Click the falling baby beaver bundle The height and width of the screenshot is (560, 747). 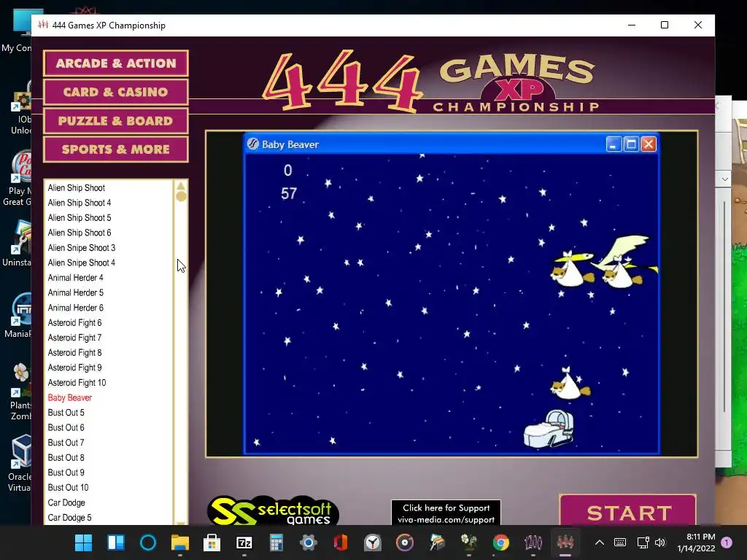click(569, 384)
